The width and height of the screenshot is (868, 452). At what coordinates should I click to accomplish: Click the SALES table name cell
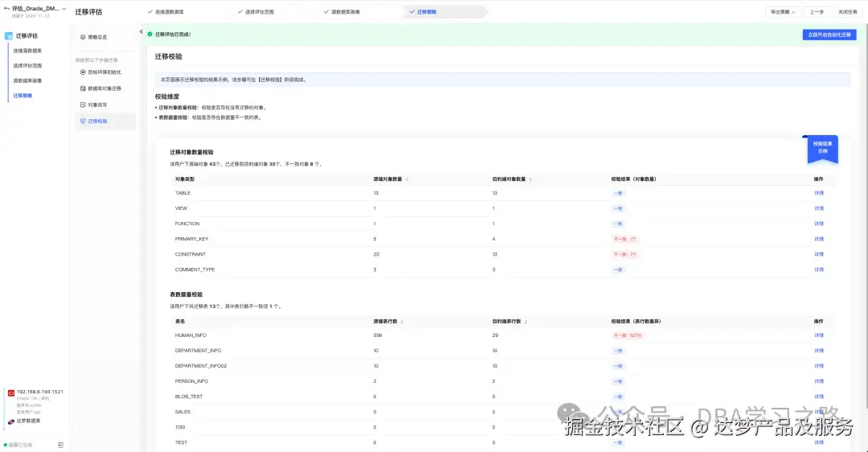coord(182,412)
